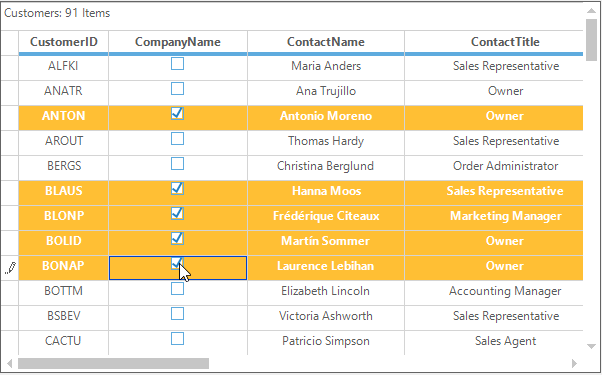
Task: Select the row header of the ALFKI row
Action: coord(10,68)
